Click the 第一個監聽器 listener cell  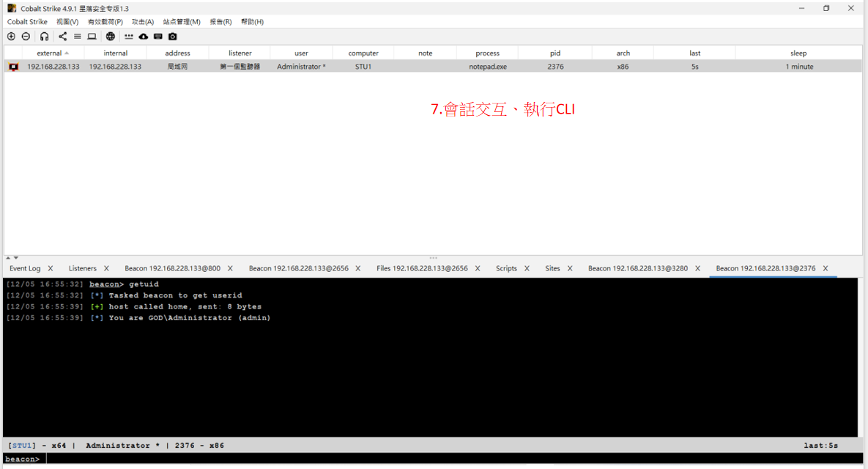click(240, 67)
